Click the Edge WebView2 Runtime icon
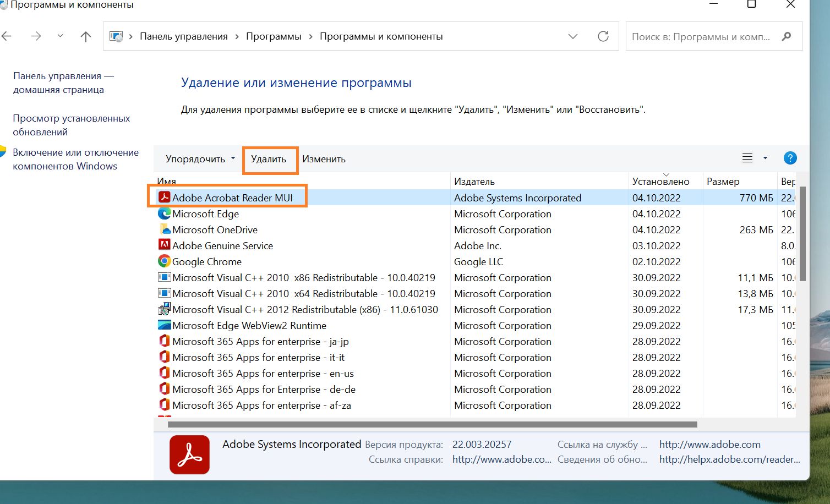 point(164,325)
